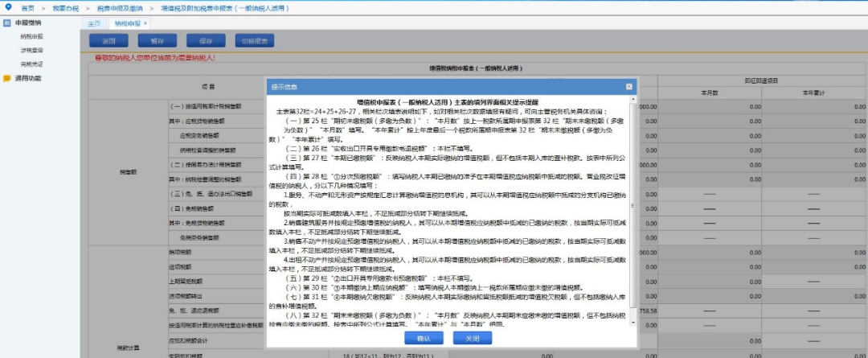
Task: Open 纳税申报 in the left sidebar
Action: [32, 37]
